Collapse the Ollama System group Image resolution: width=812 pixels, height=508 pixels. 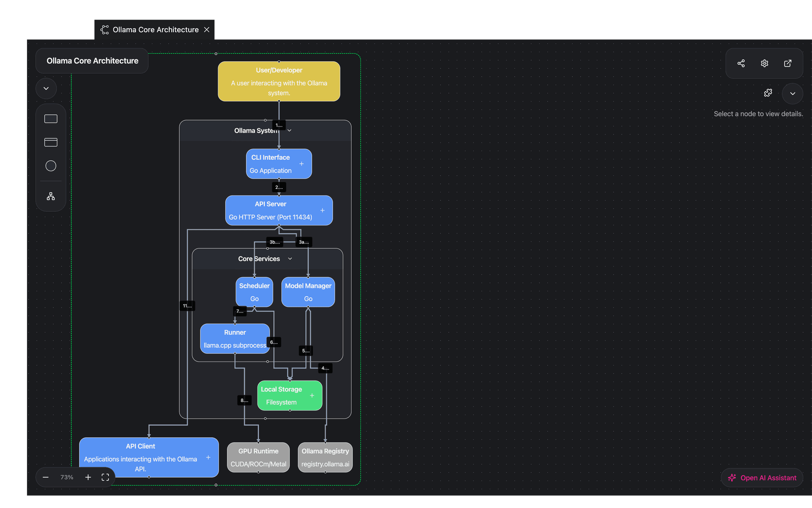(289, 130)
